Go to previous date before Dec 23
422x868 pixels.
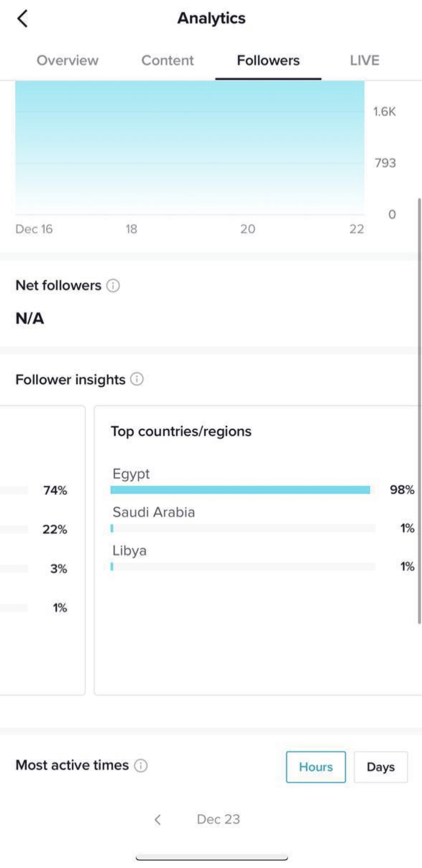click(158, 819)
